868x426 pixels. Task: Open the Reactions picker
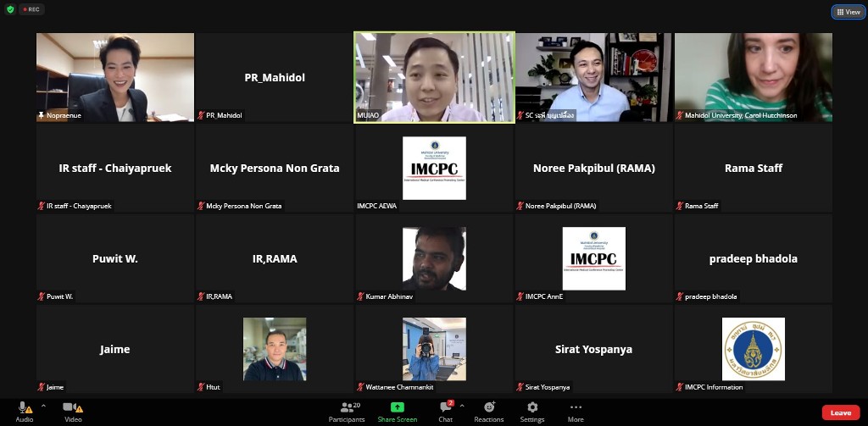pyautogui.click(x=488, y=410)
